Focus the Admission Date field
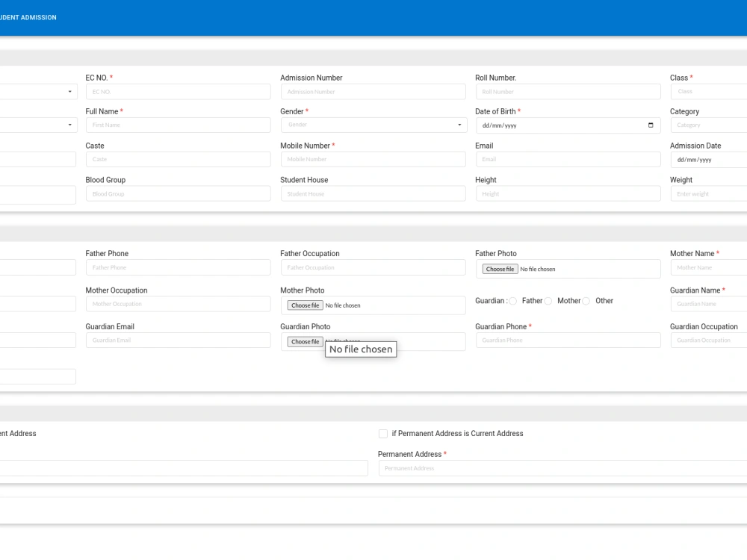This screenshot has width=747, height=560. coord(709,160)
